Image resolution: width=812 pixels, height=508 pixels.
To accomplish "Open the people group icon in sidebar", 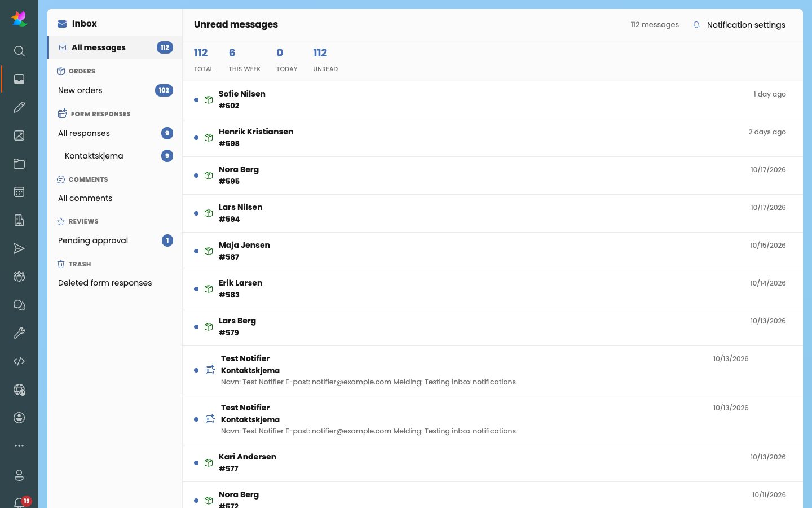I will 19,277.
